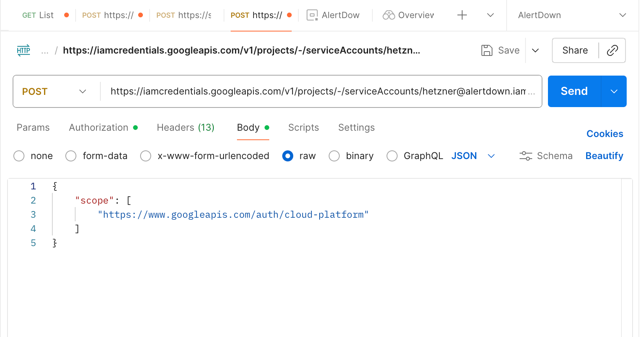Open the POST method dropdown
Viewport: 644px width, 337px height.
54,91
